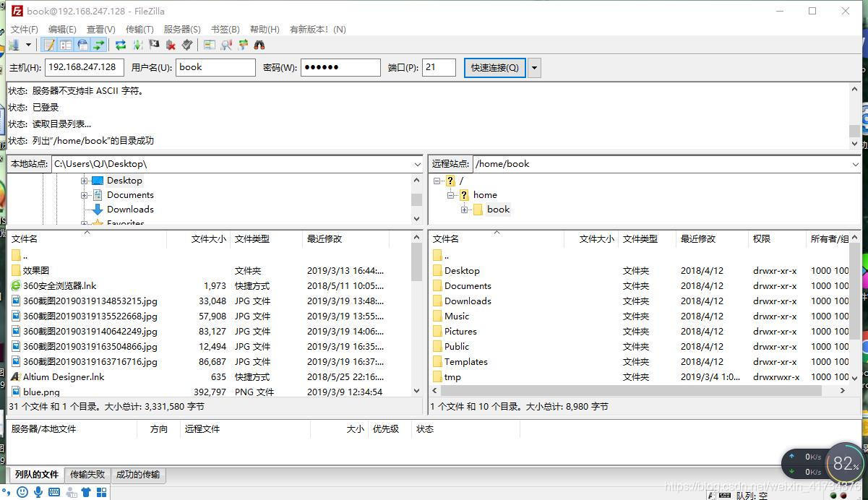Sort local files by 文件大小 column

click(199, 238)
